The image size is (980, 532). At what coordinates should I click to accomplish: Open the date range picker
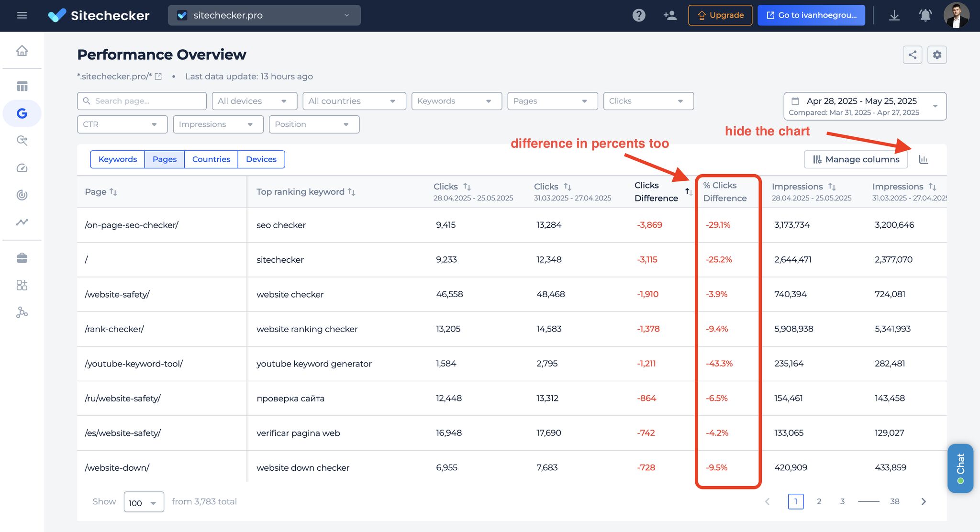pyautogui.click(x=865, y=106)
